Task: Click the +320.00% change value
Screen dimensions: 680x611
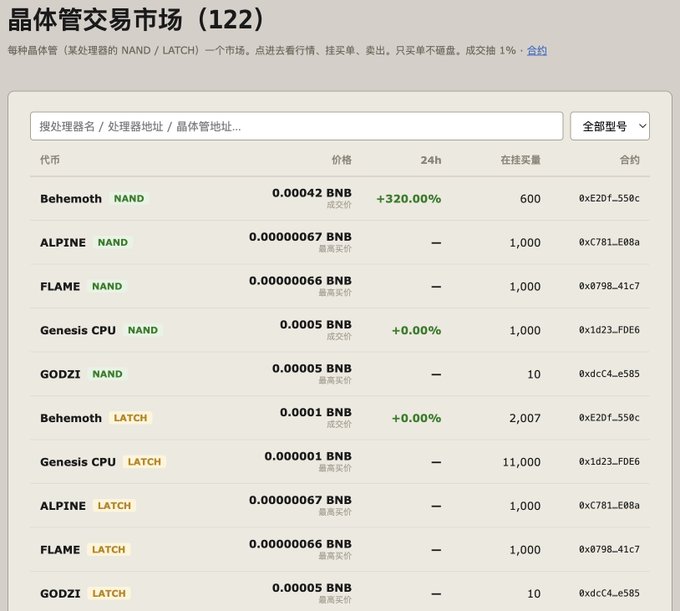Action: coord(409,199)
